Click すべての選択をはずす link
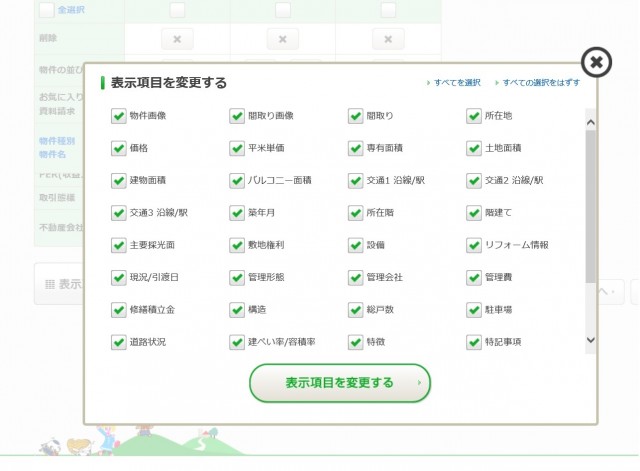This screenshot has height=471, width=640. (541, 82)
